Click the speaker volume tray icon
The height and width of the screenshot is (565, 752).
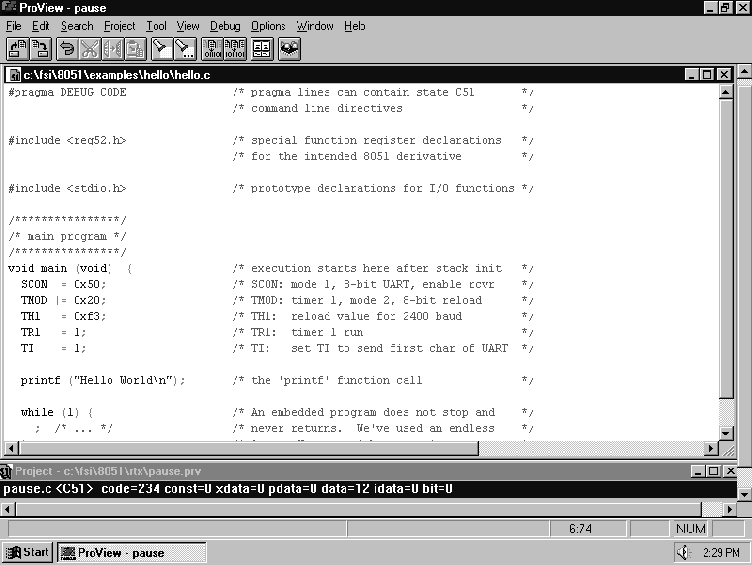[x=685, y=552]
